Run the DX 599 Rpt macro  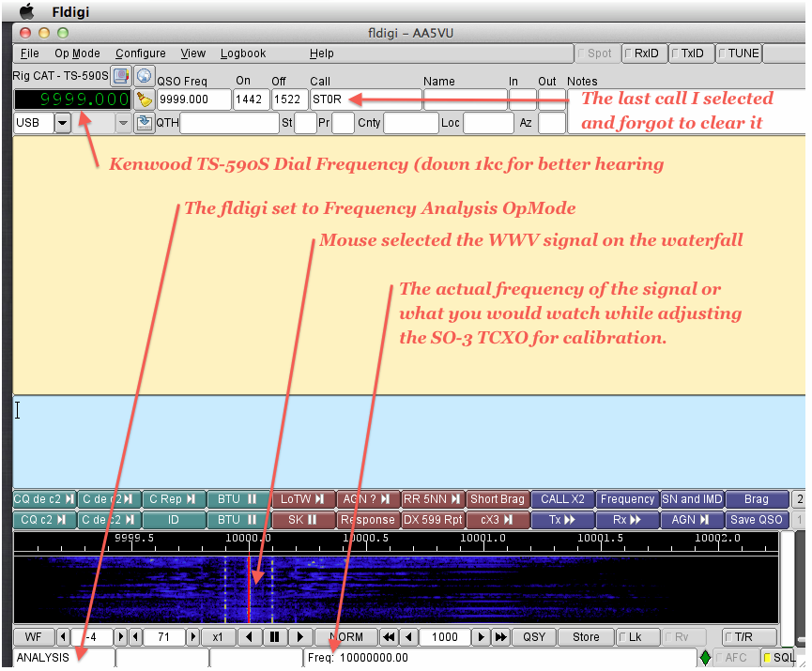click(x=433, y=520)
